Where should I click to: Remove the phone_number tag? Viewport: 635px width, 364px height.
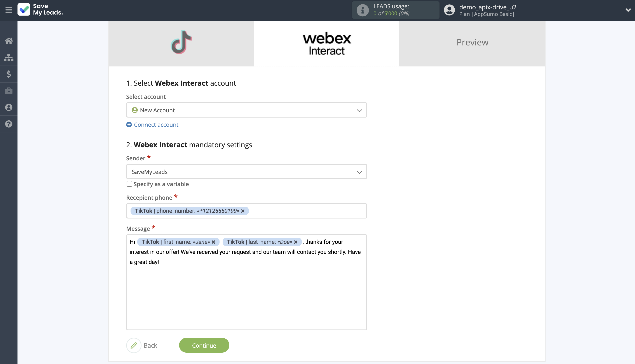tap(243, 211)
